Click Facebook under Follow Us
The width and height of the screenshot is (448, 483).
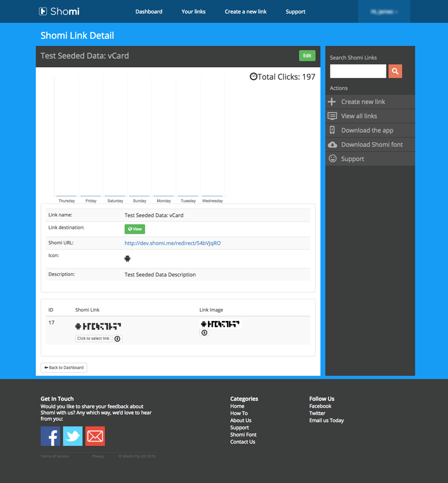[x=320, y=406]
